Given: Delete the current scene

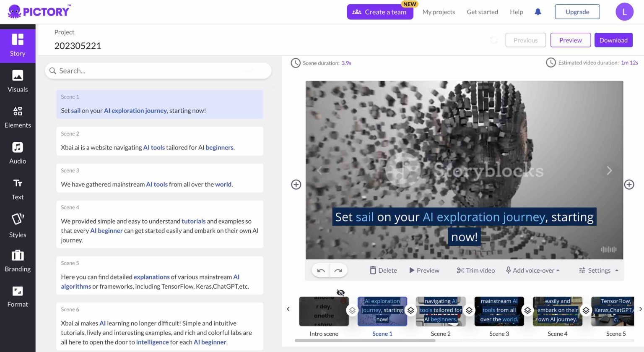Looking at the screenshot, I should click(x=383, y=271).
